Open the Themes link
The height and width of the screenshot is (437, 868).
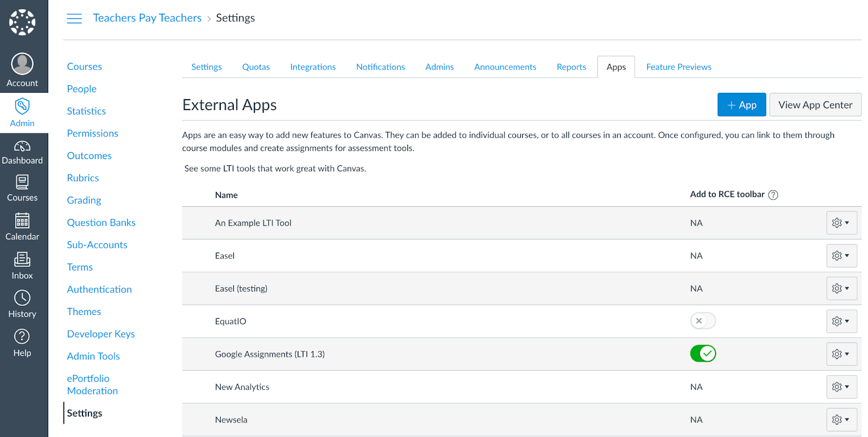point(84,312)
